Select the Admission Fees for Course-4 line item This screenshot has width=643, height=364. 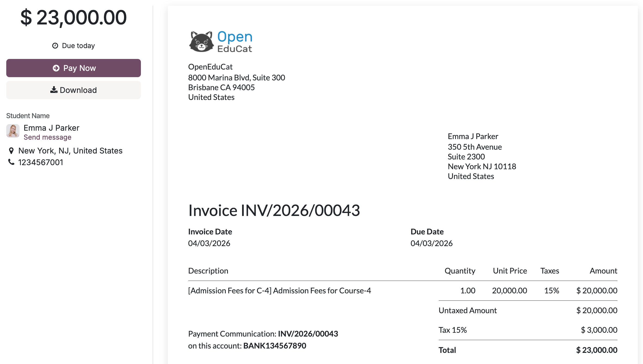point(280,290)
